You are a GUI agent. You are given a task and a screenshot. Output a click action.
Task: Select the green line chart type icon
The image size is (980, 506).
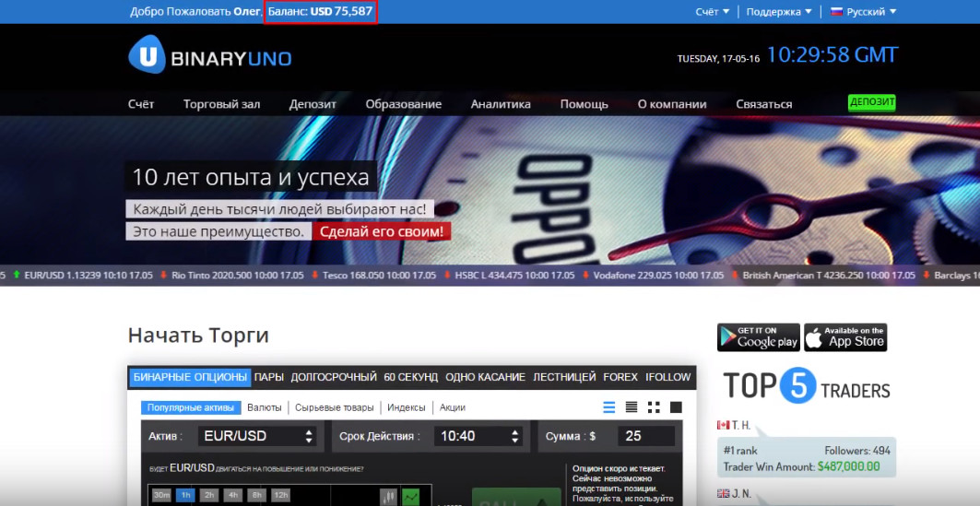click(410, 497)
